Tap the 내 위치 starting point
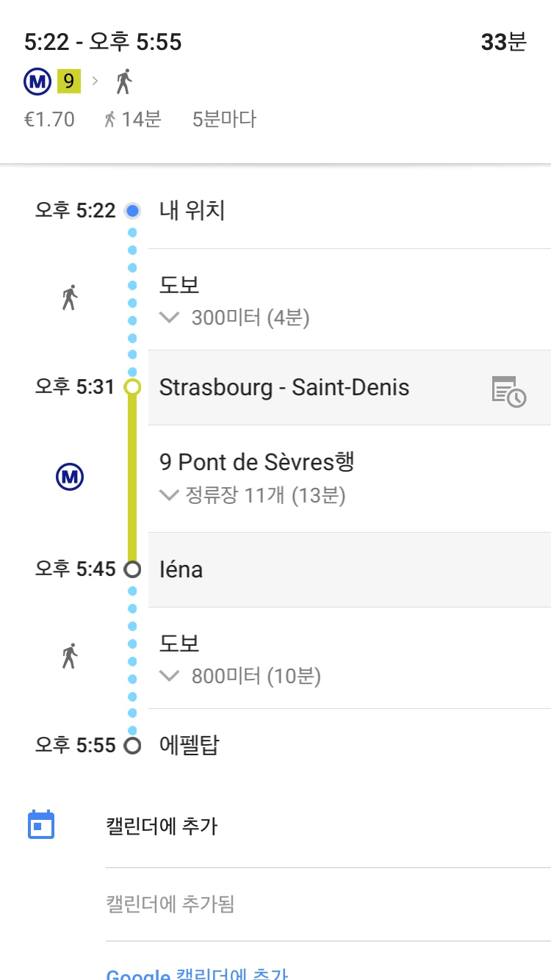 coord(192,211)
